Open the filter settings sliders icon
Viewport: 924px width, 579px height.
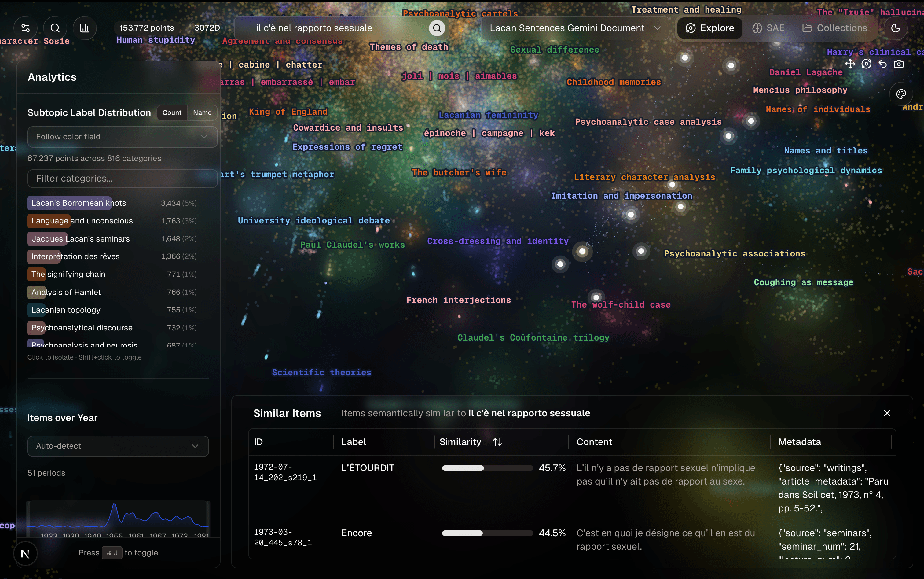[x=26, y=28]
